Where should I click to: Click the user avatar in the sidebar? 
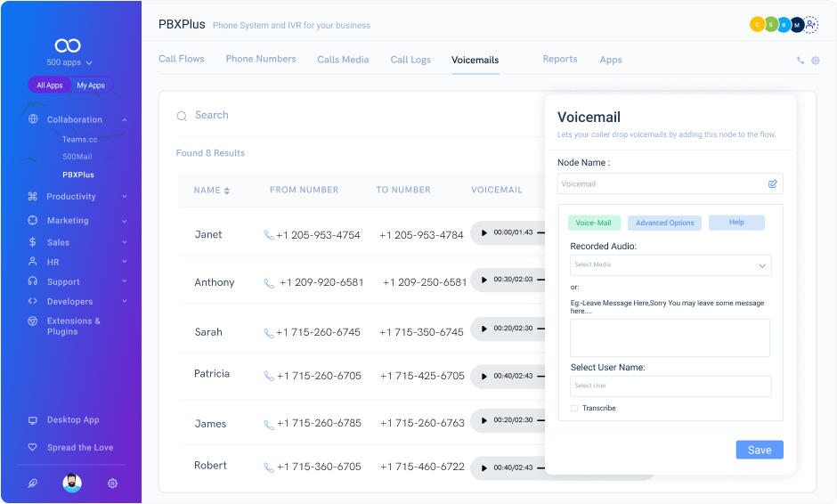(x=72, y=484)
